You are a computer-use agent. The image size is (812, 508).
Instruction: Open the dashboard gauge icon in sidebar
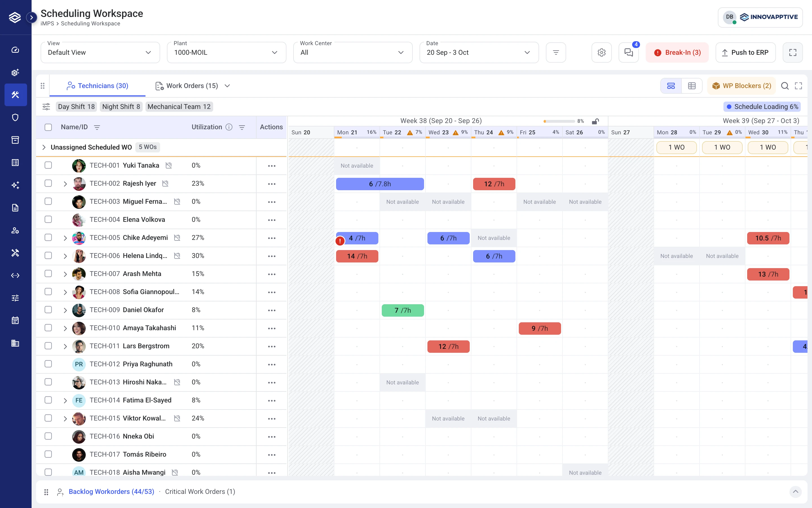tap(15, 50)
